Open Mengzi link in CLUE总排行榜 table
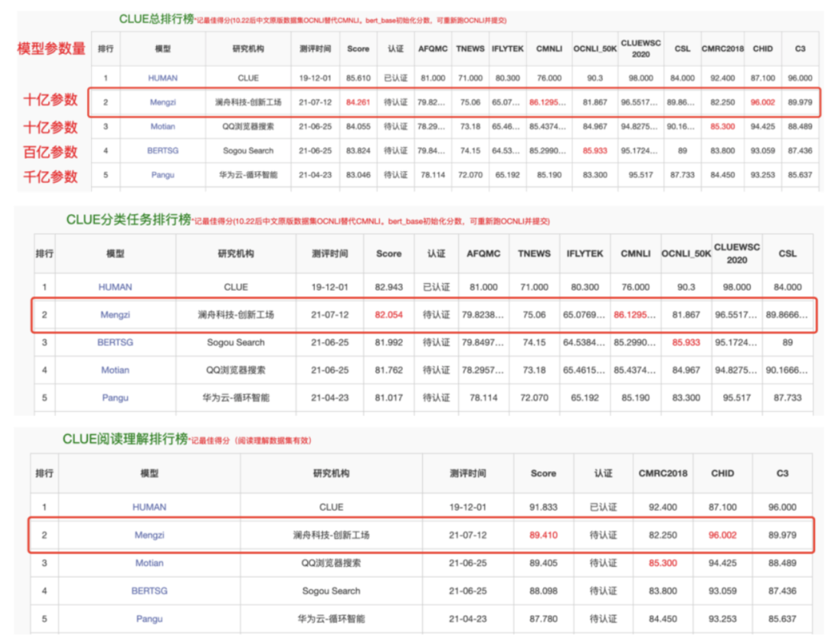This screenshot has width=830, height=644. click(x=163, y=102)
